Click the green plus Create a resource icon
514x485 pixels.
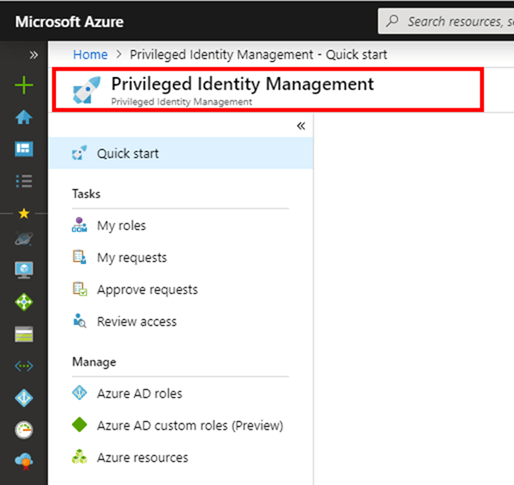tap(24, 85)
